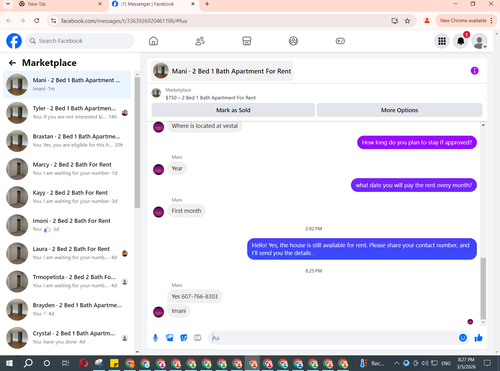Open the account profile menu
Image resolution: width=500 pixels, height=371 pixels.
[480, 41]
